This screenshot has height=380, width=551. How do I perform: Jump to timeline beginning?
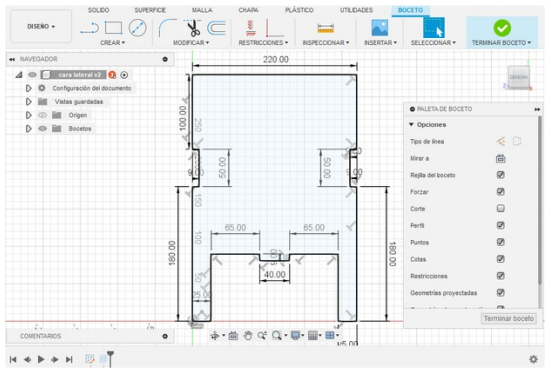point(13,359)
